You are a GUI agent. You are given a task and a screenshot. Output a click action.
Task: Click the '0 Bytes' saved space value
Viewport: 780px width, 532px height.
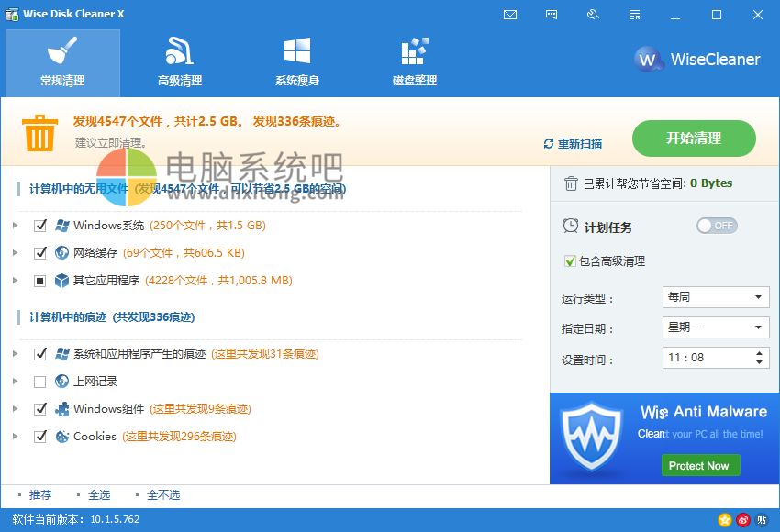pyautogui.click(x=711, y=183)
